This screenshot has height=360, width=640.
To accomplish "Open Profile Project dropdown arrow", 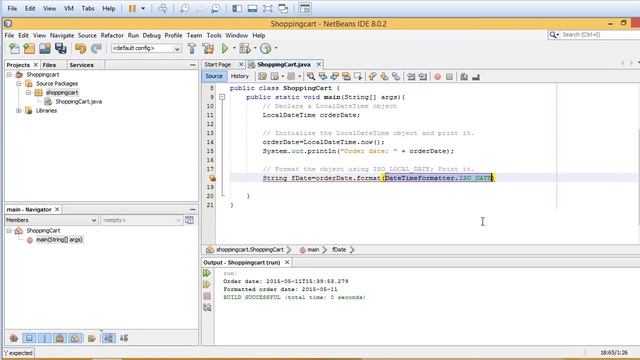I will pyautogui.click(x=276, y=48).
